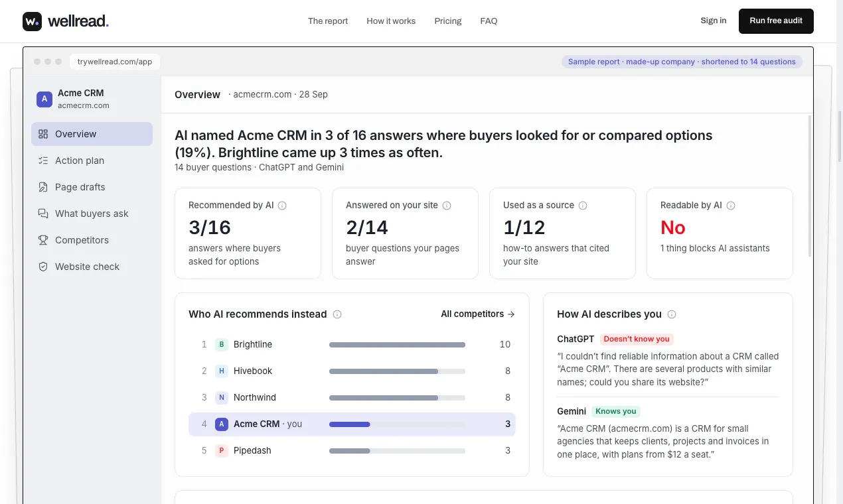The height and width of the screenshot is (504, 843).
Task: Open The report nav item
Action: 328,21
